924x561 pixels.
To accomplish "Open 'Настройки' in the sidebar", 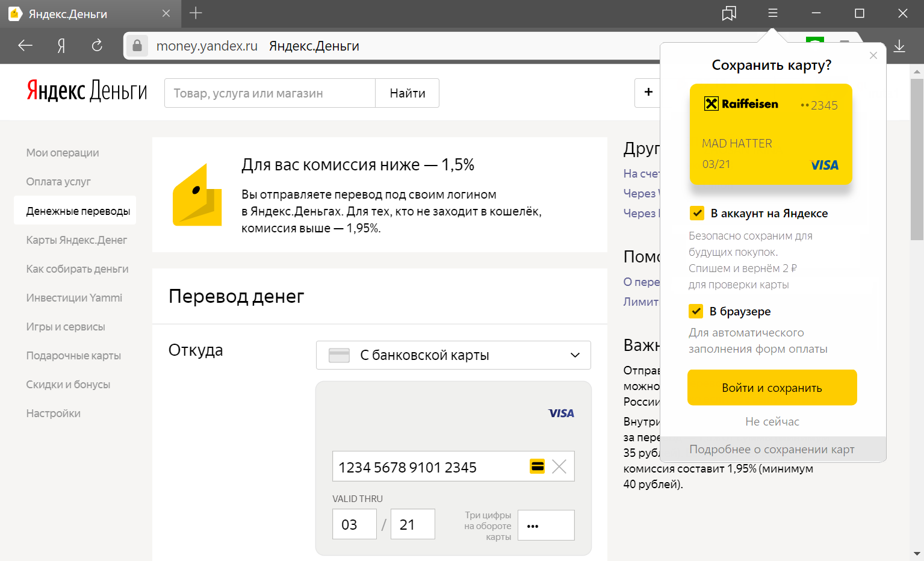I will [x=53, y=414].
